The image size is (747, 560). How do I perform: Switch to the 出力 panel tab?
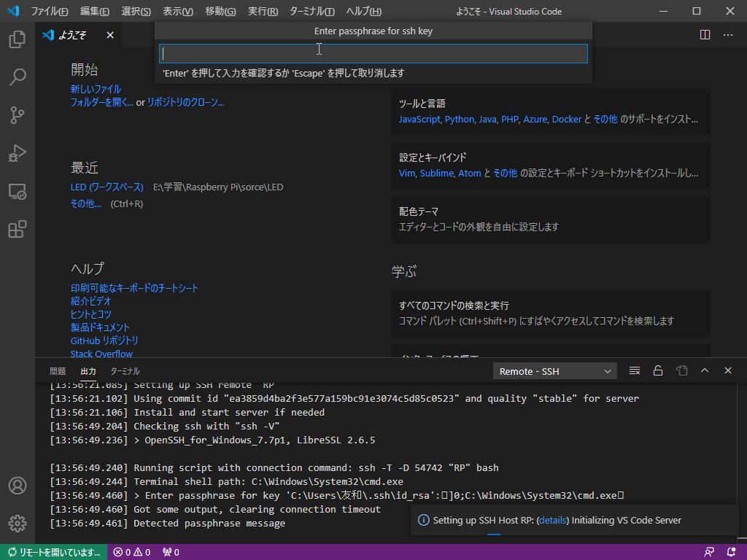[88, 371]
